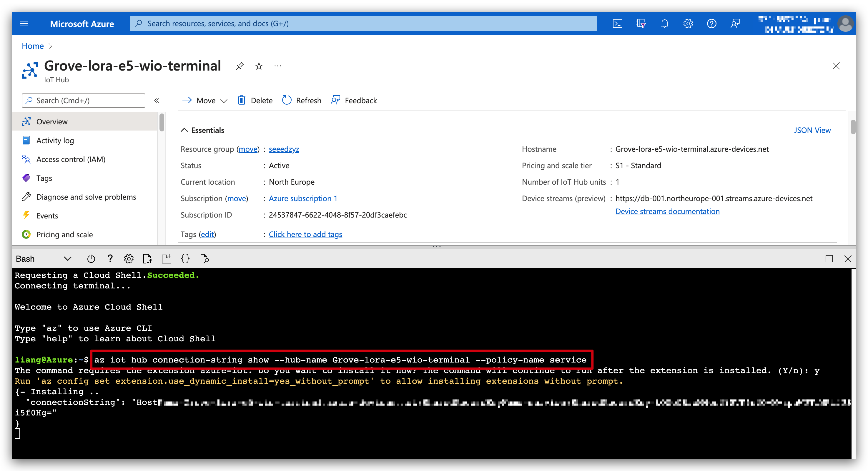Viewport: 868px width, 471px height.
Task: Open portal settings gear
Action: [x=688, y=24]
